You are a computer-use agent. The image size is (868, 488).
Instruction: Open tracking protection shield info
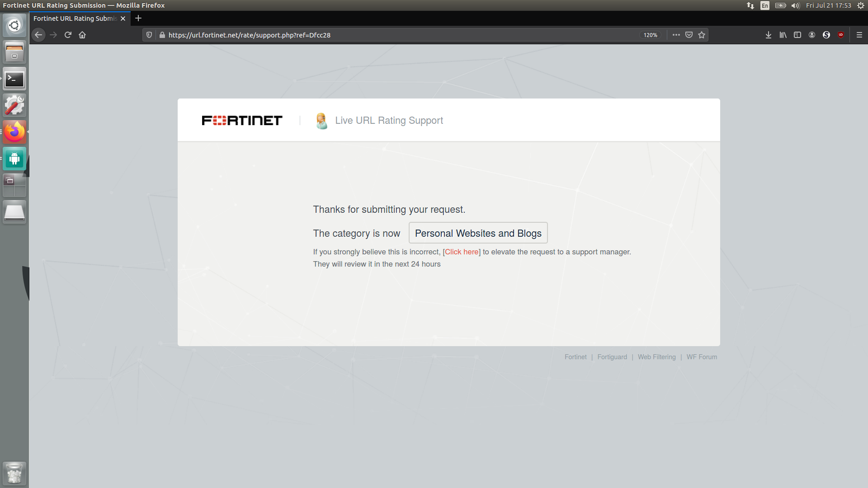149,35
